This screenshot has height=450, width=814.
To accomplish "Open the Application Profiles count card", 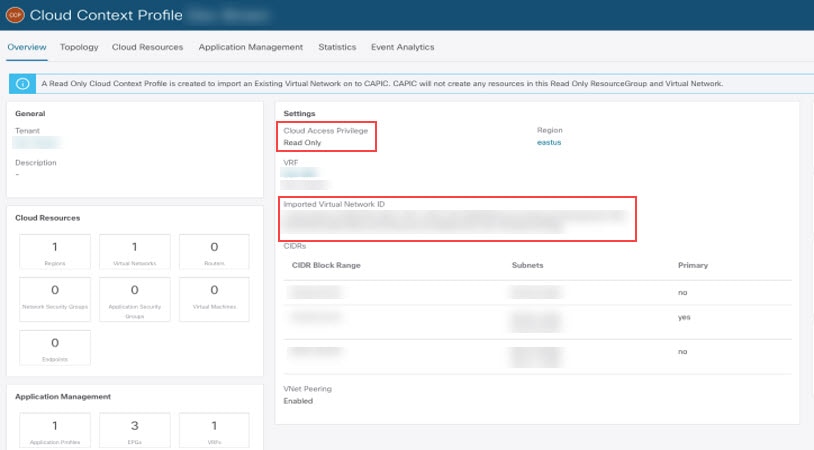I will pos(55,430).
